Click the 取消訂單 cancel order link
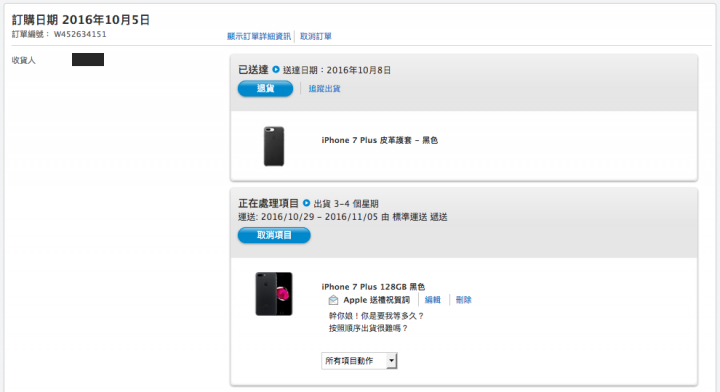720x392 pixels. [x=315, y=36]
